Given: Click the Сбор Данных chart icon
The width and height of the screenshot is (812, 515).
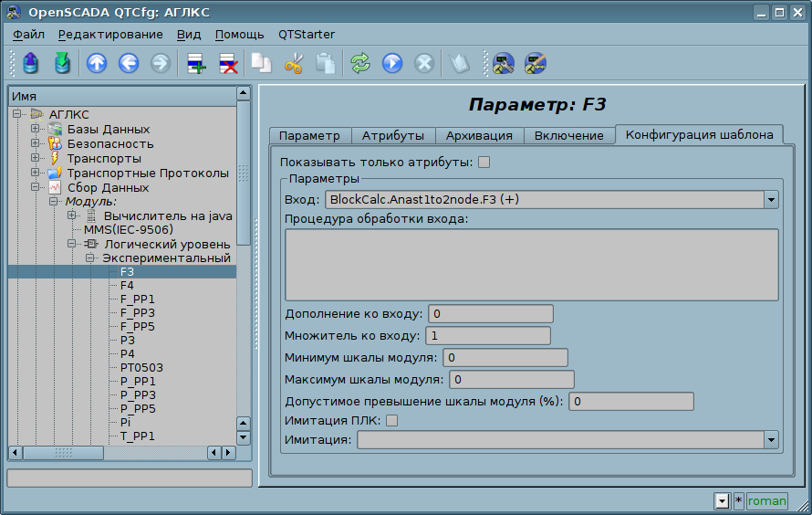Looking at the screenshot, I should [x=55, y=187].
